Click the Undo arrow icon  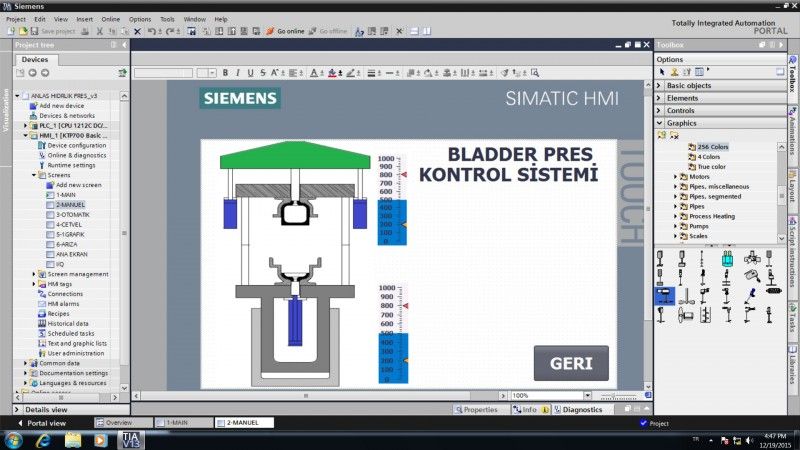[152, 31]
